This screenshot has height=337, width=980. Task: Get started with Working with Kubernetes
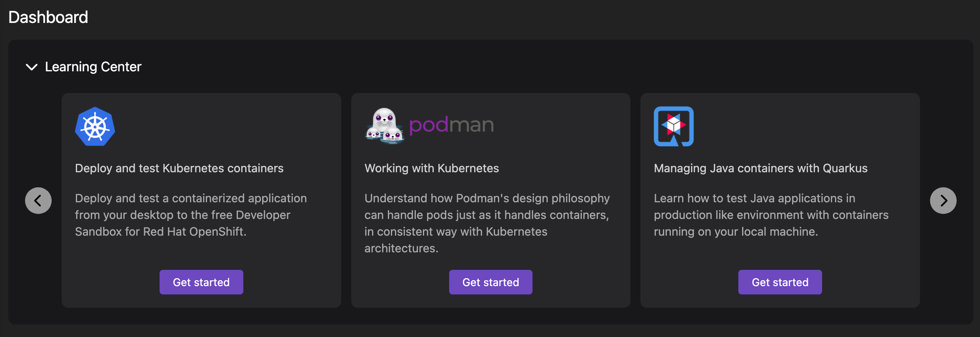pos(490,282)
